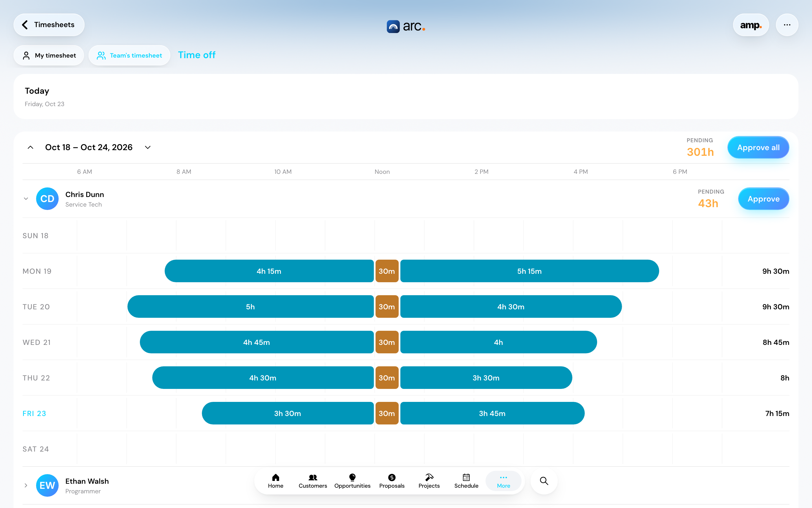Open Schedule in bottom navigation
This screenshot has height=508, width=812.
tap(466, 481)
